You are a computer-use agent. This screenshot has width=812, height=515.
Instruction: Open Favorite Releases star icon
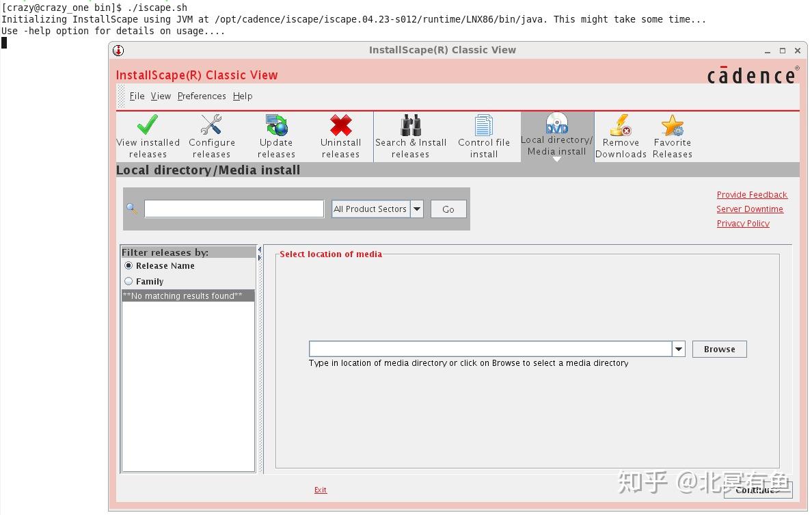pos(672,127)
